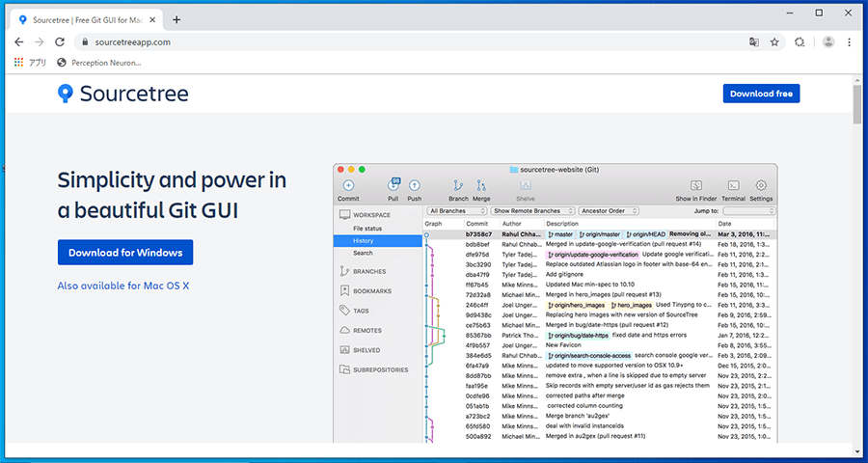The height and width of the screenshot is (463, 868).
Task: Close the Sourcetree browser tab
Action: 152,20
